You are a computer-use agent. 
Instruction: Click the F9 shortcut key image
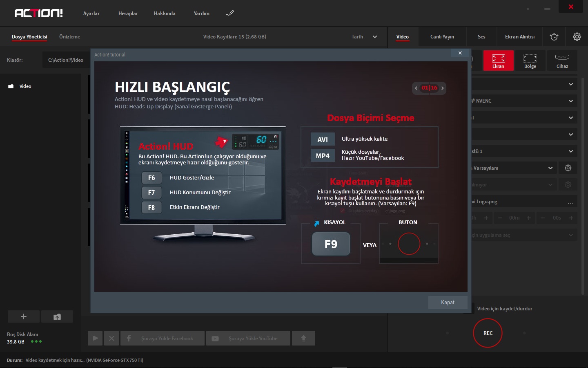331,244
